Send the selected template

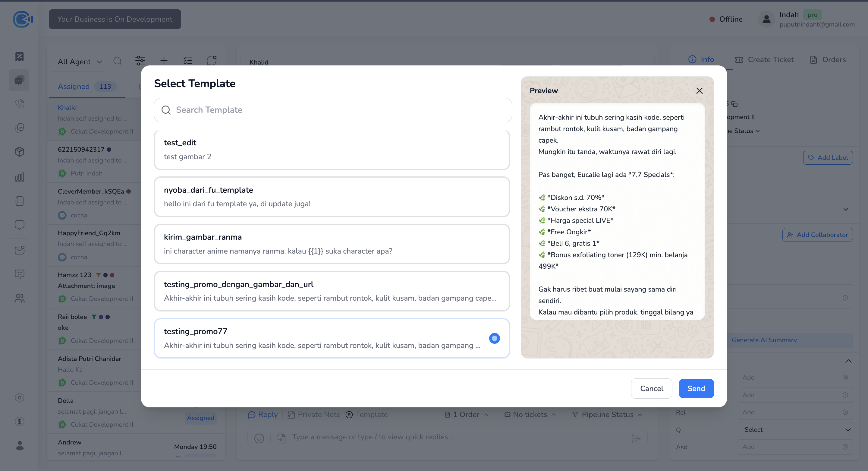[696, 388]
